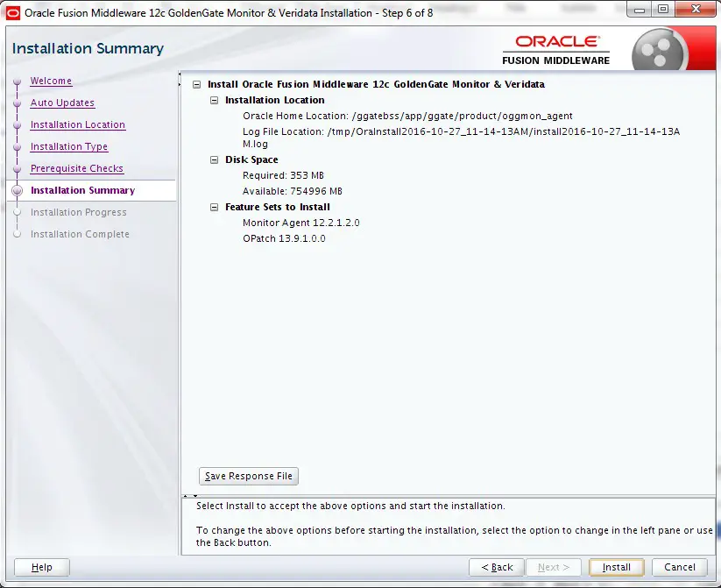Click the Installation Progress step label

point(79,212)
